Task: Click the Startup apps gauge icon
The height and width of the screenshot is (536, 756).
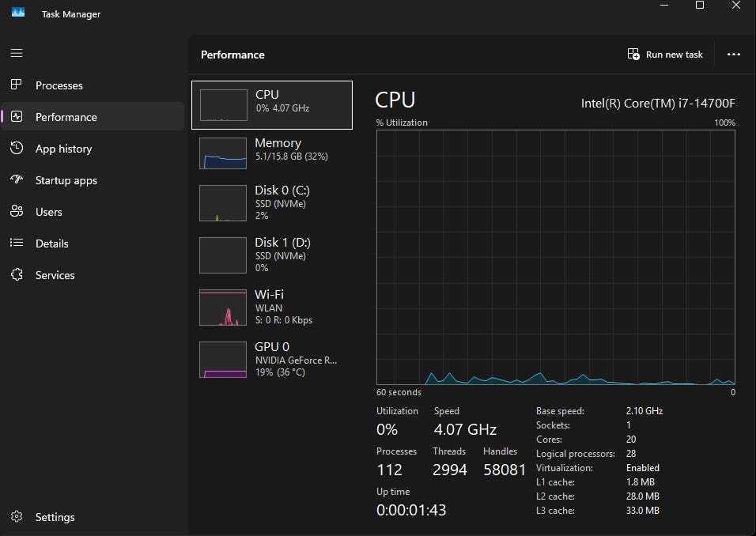Action: (17, 179)
